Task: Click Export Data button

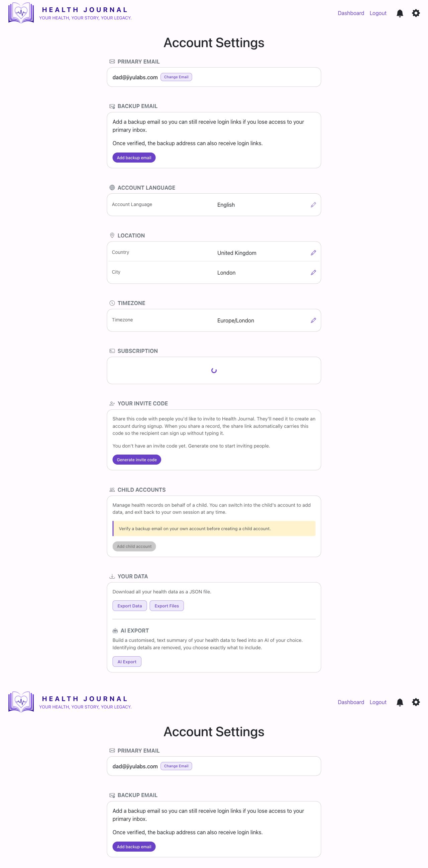Action: pos(130,606)
